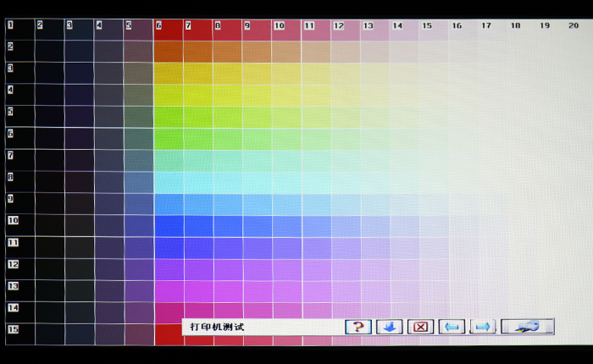Pick the blue swatch in column 6, row 10
Image resolution: width=593 pixels, height=364 pixels.
click(x=168, y=226)
